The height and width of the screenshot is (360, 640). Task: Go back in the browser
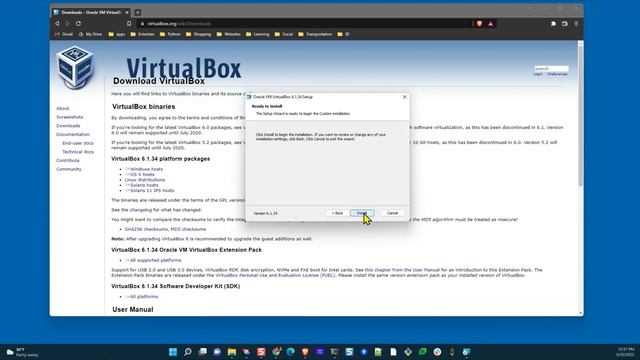click(57, 24)
